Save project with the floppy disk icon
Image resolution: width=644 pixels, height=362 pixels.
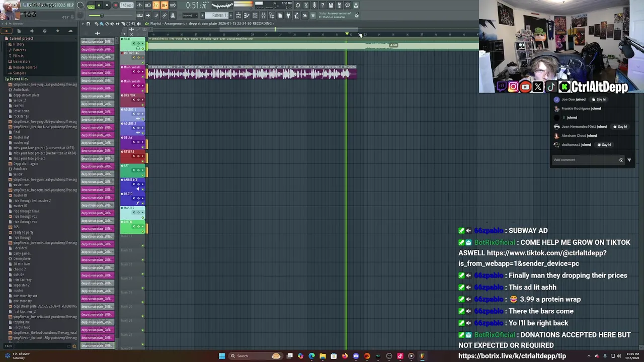[x=331, y=5]
